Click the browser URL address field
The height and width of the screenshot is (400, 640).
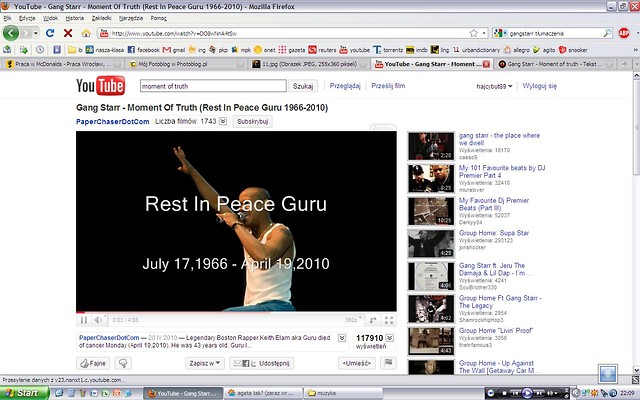pos(288,33)
